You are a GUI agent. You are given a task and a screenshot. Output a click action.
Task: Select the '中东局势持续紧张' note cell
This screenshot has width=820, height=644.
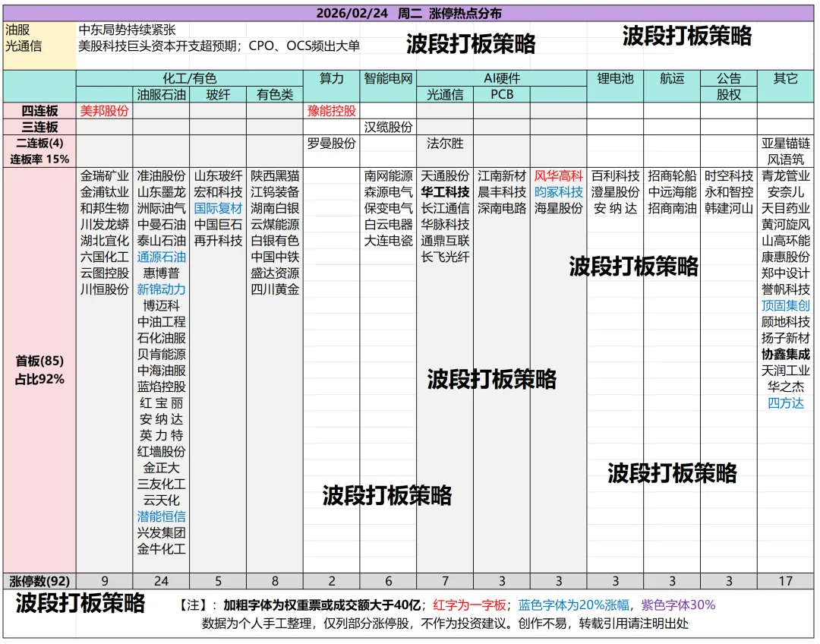(127, 30)
